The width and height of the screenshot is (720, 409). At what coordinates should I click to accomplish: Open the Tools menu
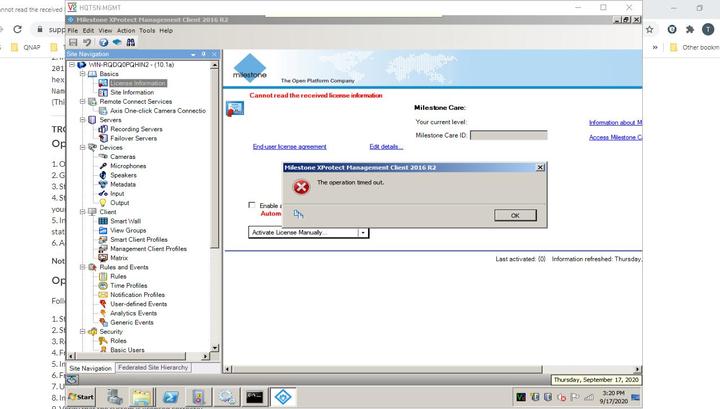coord(147,30)
